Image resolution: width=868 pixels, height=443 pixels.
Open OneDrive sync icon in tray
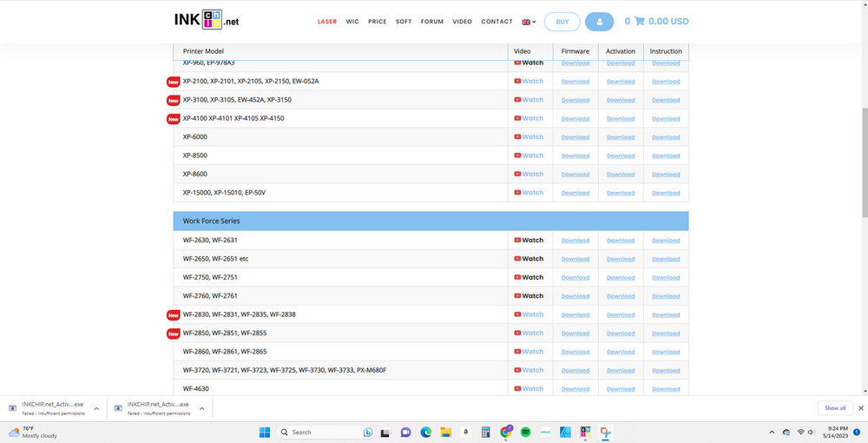[786, 432]
